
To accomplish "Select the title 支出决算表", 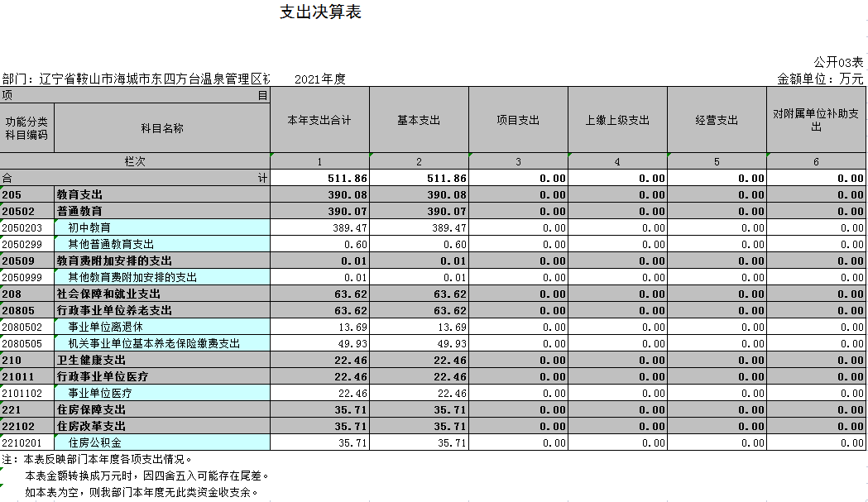I will point(320,12).
